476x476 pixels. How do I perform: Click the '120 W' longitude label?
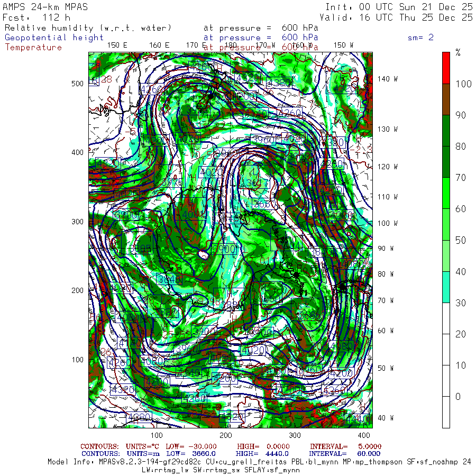pyautogui.click(x=388, y=167)
